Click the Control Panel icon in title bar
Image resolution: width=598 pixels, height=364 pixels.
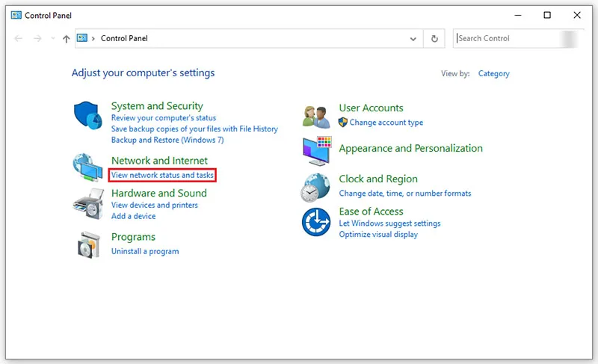coord(16,15)
